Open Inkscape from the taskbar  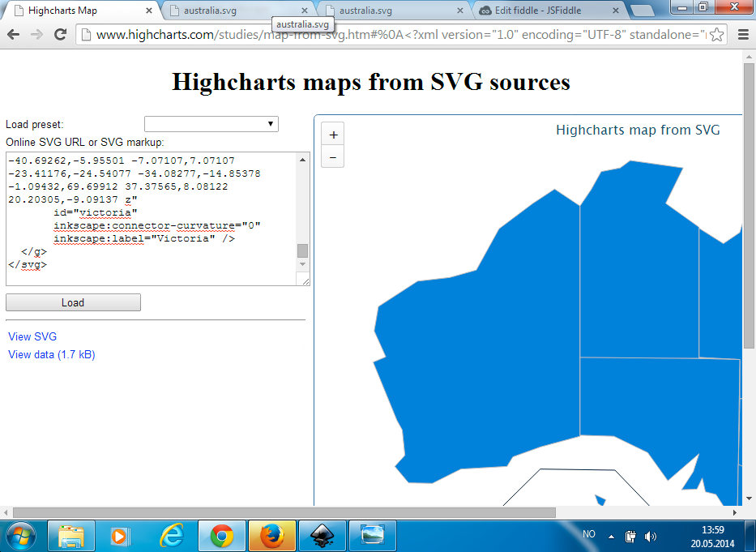pyautogui.click(x=322, y=536)
